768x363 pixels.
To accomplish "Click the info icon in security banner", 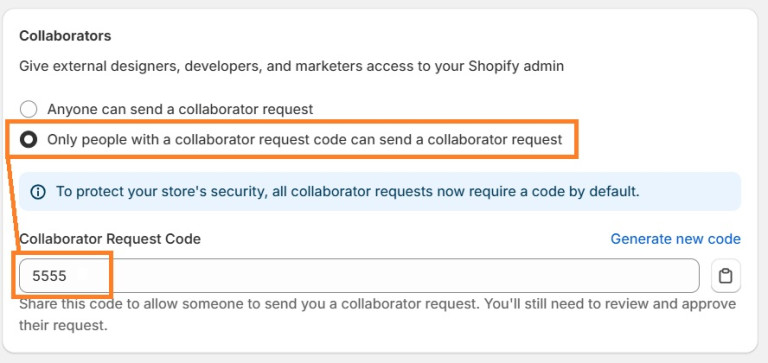I will click(38, 192).
